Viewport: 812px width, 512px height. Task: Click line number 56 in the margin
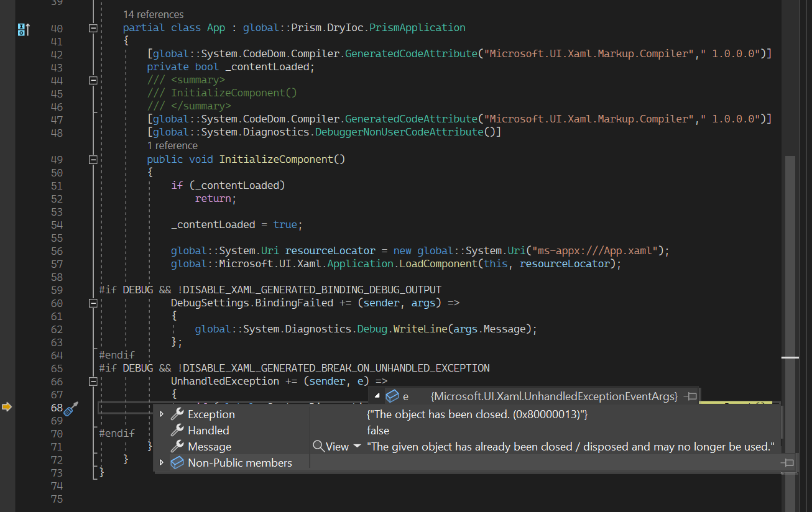coord(57,251)
